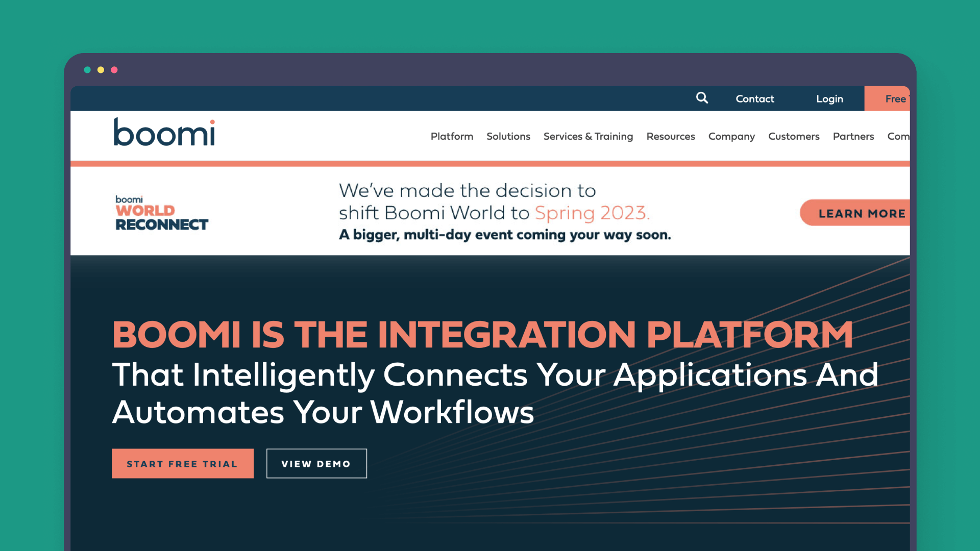
Task: Expand the Company menu
Action: pyautogui.click(x=731, y=136)
